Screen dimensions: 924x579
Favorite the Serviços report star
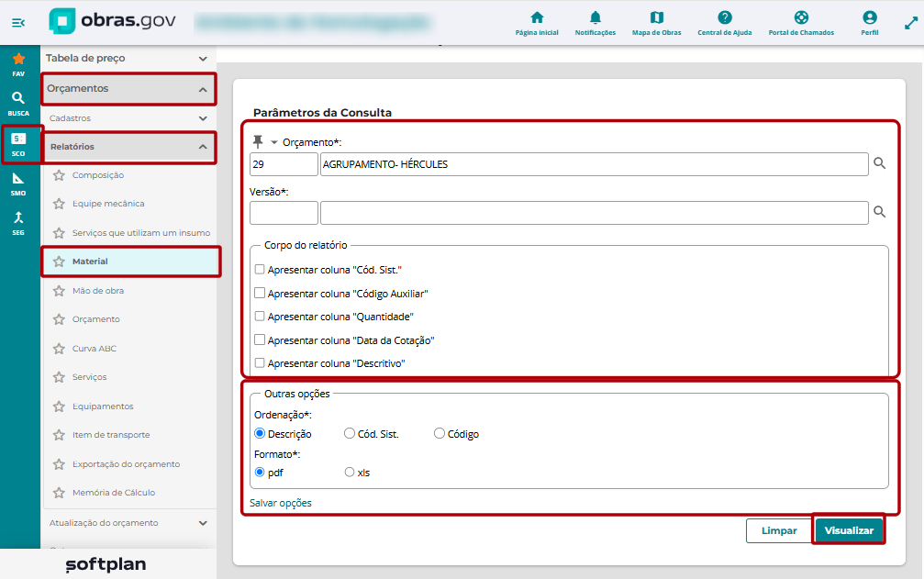[x=59, y=377]
